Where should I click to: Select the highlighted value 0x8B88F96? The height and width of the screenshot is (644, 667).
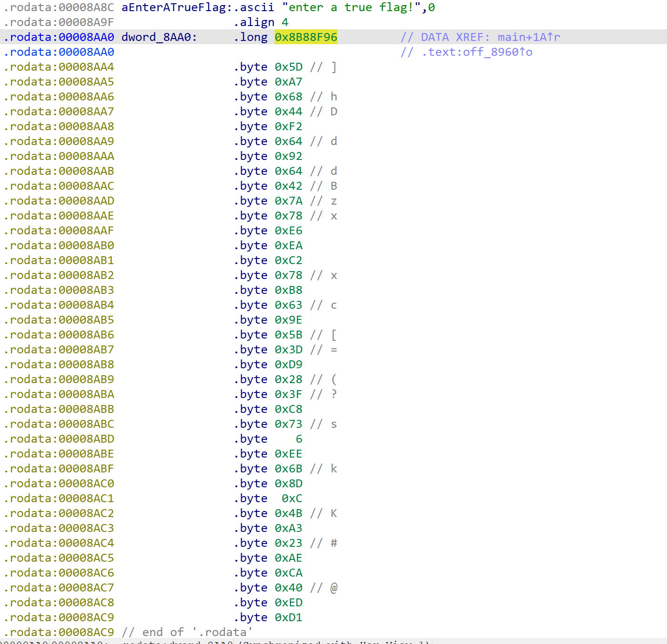[306, 37]
